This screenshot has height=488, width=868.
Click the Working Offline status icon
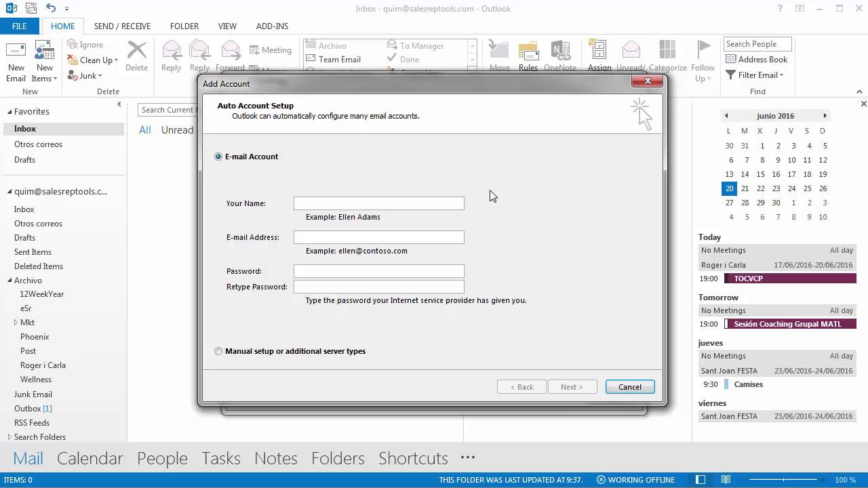click(x=601, y=480)
